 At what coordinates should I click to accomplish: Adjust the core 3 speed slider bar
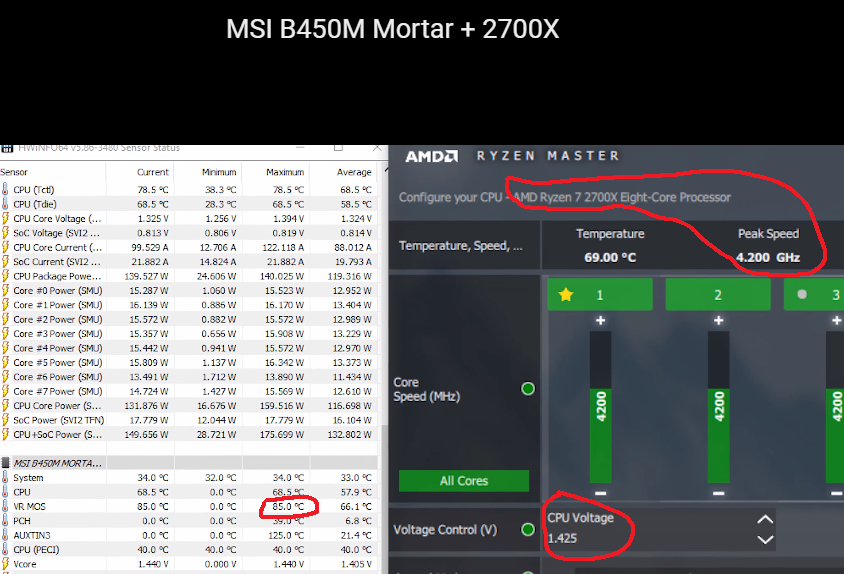point(835,407)
